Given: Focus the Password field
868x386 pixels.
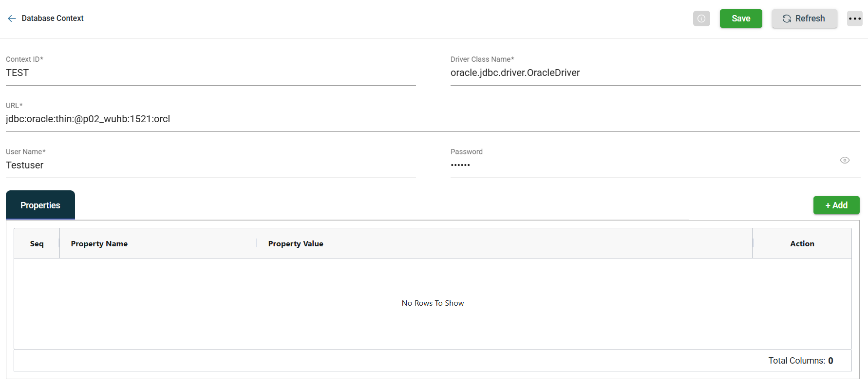Looking at the screenshot, I should tap(643, 165).
